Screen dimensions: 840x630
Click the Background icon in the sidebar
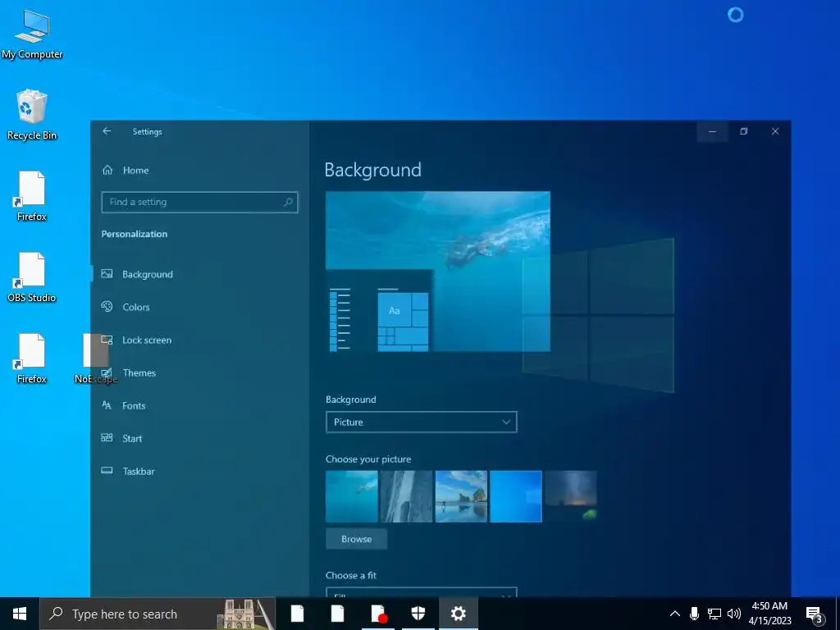click(x=107, y=274)
